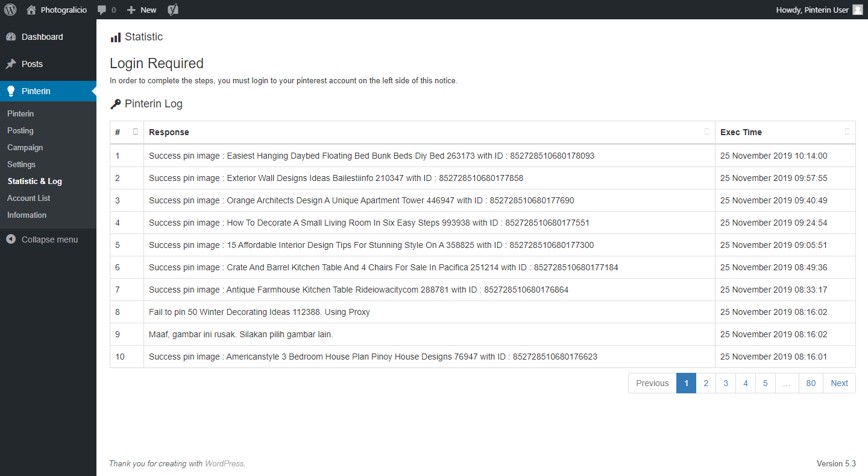Click the New content link
Image resolution: width=868 pixels, height=476 pixels.
148,10
